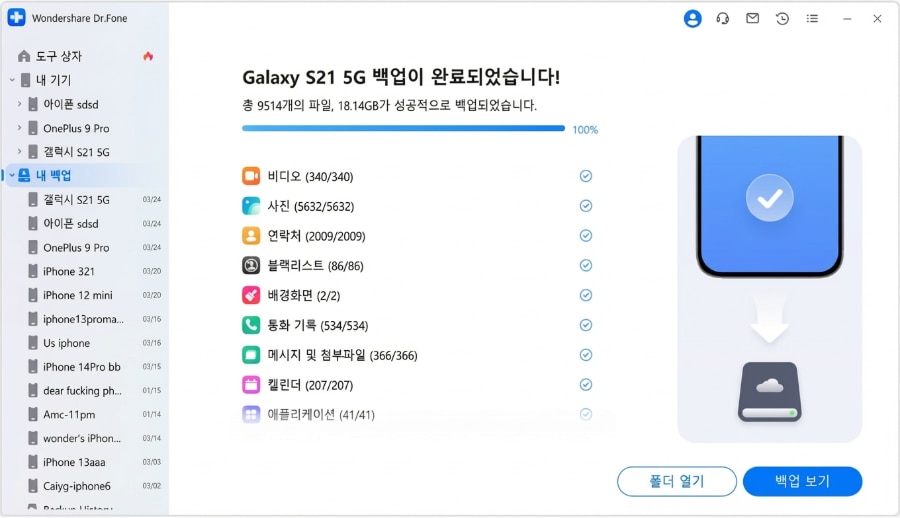Screen dimensions: 900x518
Task: Click the orange 비디오 camera icon
Action: click(251, 177)
